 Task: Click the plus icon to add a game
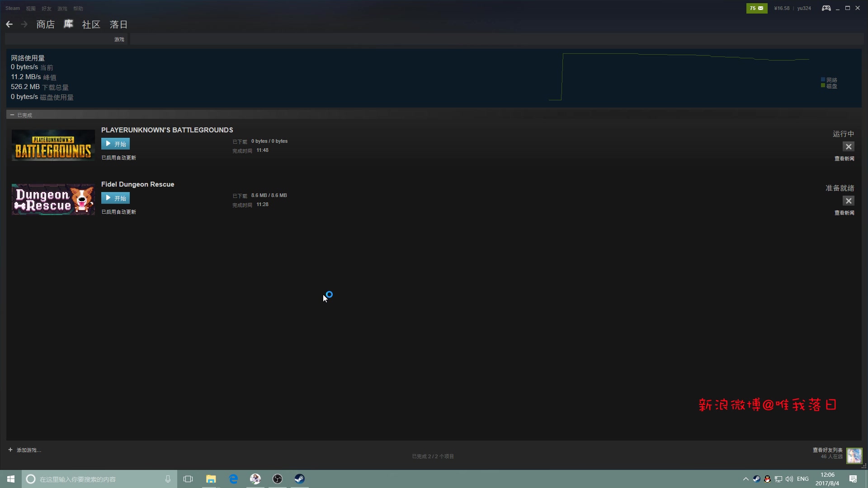click(x=10, y=450)
